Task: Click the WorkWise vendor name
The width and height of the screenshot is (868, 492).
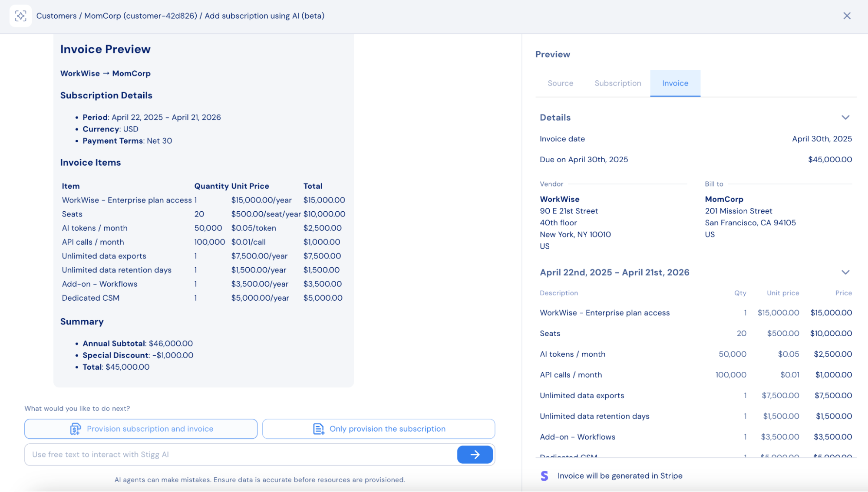Action: [x=559, y=199]
